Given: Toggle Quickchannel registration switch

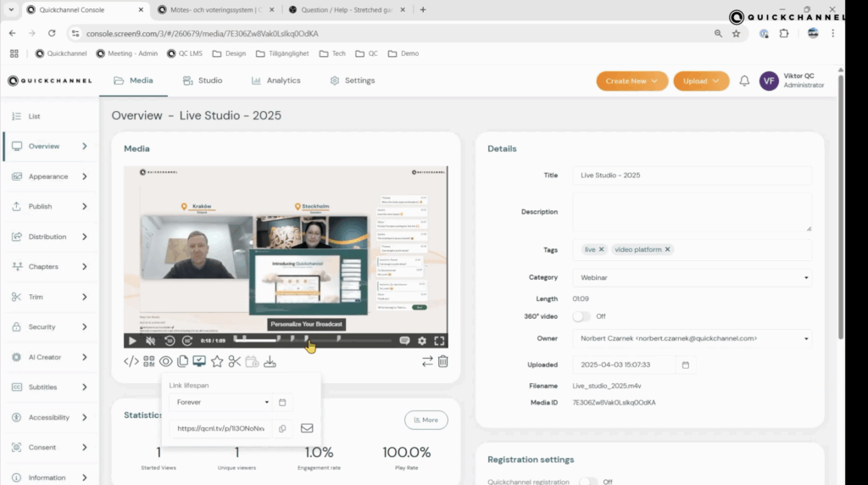Looking at the screenshot, I should pos(588,482).
